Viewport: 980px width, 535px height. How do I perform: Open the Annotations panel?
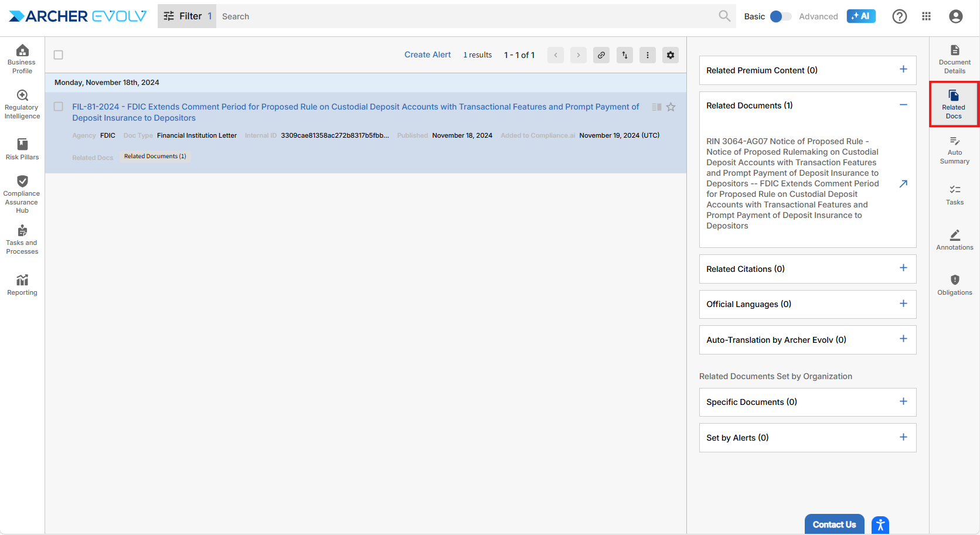click(x=954, y=240)
